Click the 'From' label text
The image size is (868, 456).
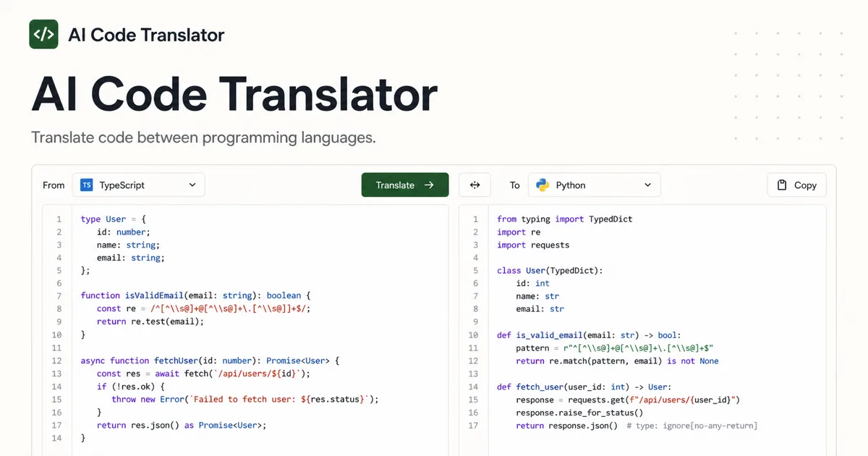(x=54, y=185)
